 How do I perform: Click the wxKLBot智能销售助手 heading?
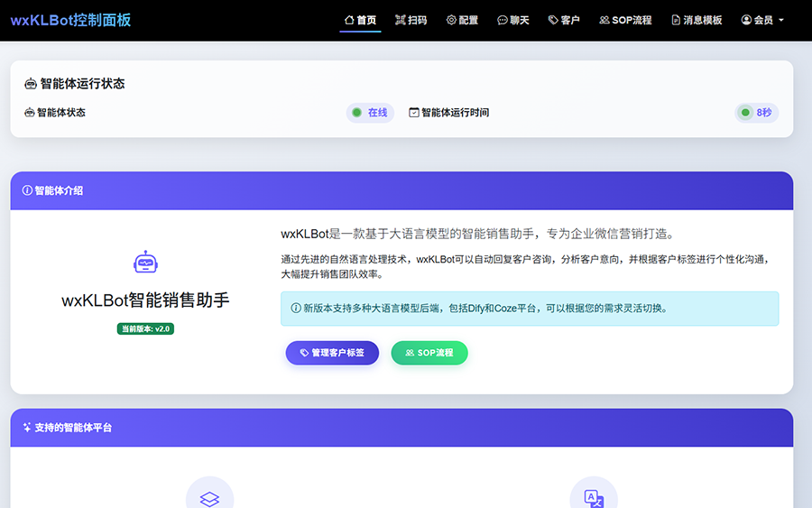(x=145, y=300)
